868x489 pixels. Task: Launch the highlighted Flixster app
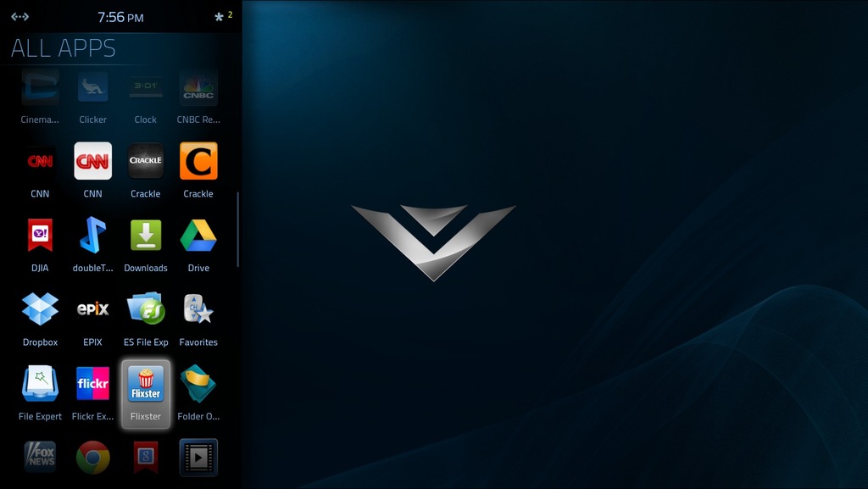[x=146, y=394]
